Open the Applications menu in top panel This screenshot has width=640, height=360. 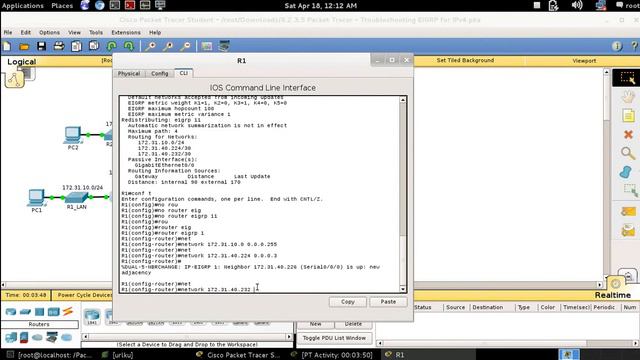pyautogui.click(x=23, y=5)
